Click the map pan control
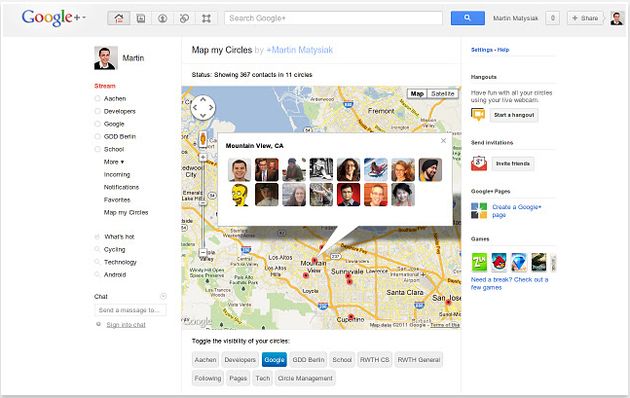This screenshot has height=398, width=630. pyautogui.click(x=203, y=108)
